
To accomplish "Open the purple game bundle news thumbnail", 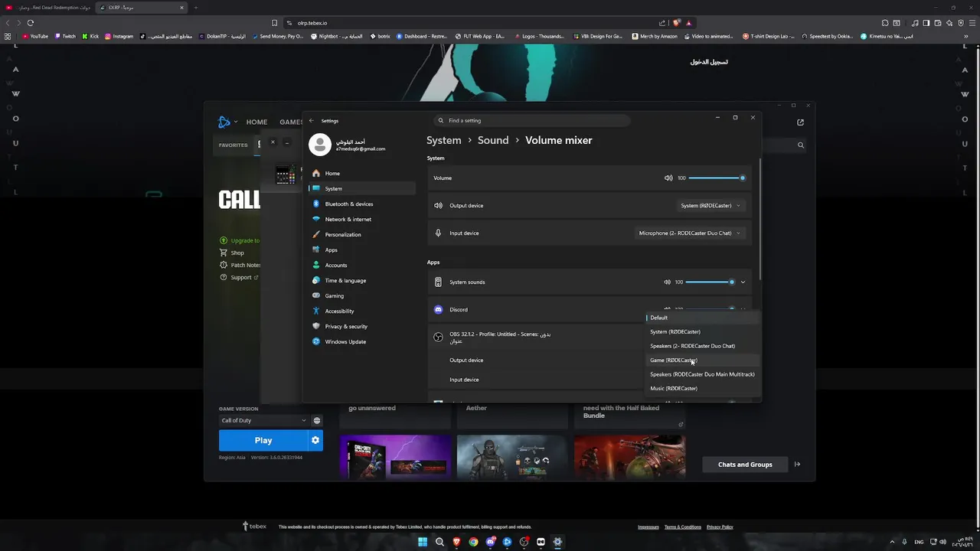I will [x=396, y=457].
